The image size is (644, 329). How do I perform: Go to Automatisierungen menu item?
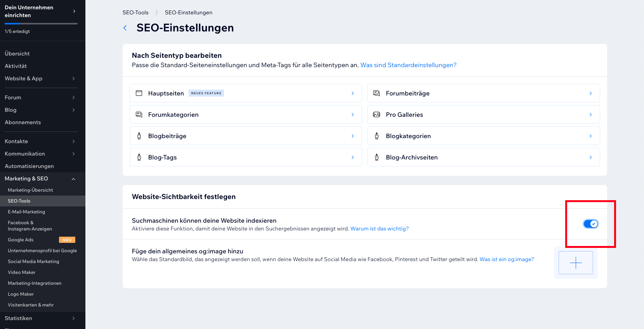pos(30,166)
